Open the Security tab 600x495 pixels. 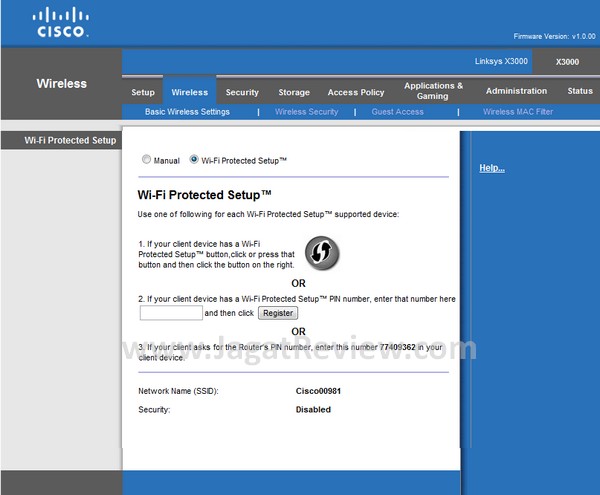coord(242,92)
